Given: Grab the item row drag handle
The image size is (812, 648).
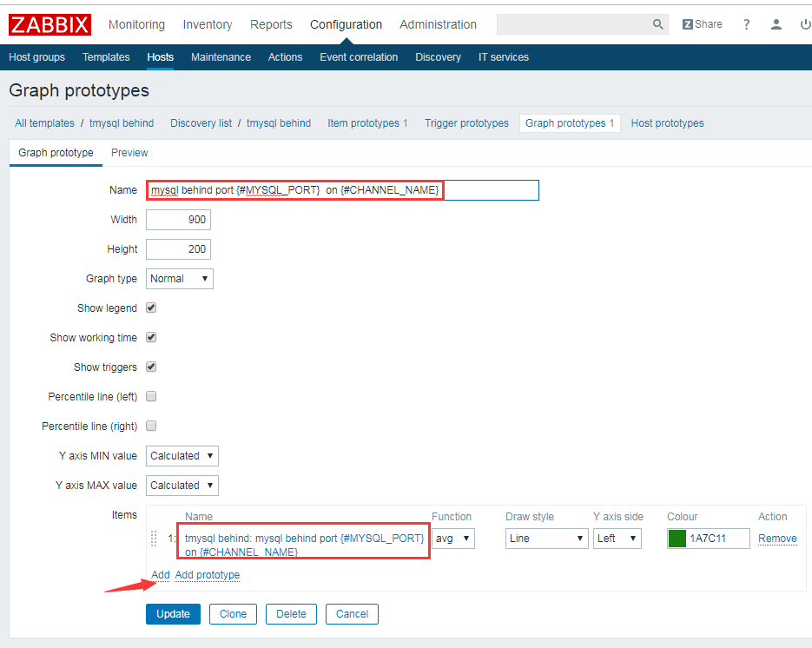Looking at the screenshot, I should click(155, 539).
